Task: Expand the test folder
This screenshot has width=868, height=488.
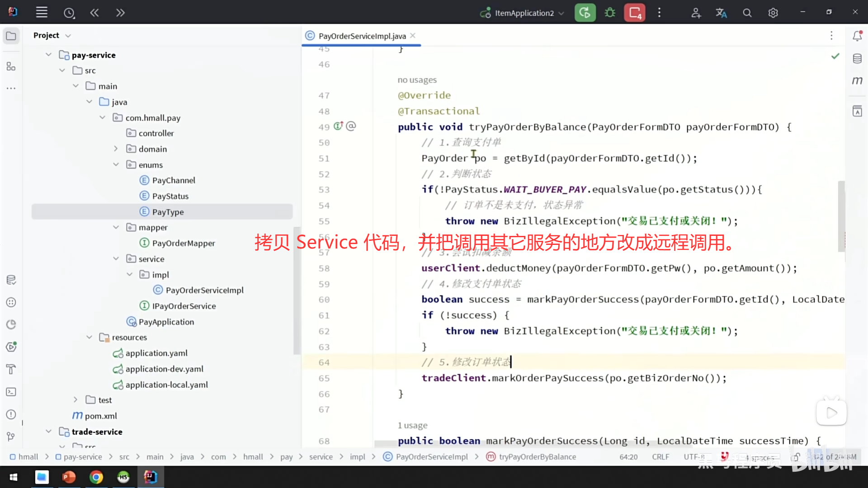Action: 75,400
